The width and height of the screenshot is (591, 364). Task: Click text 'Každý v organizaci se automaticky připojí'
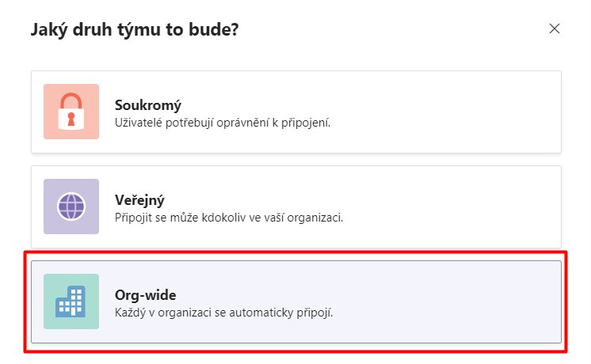point(224,313)
